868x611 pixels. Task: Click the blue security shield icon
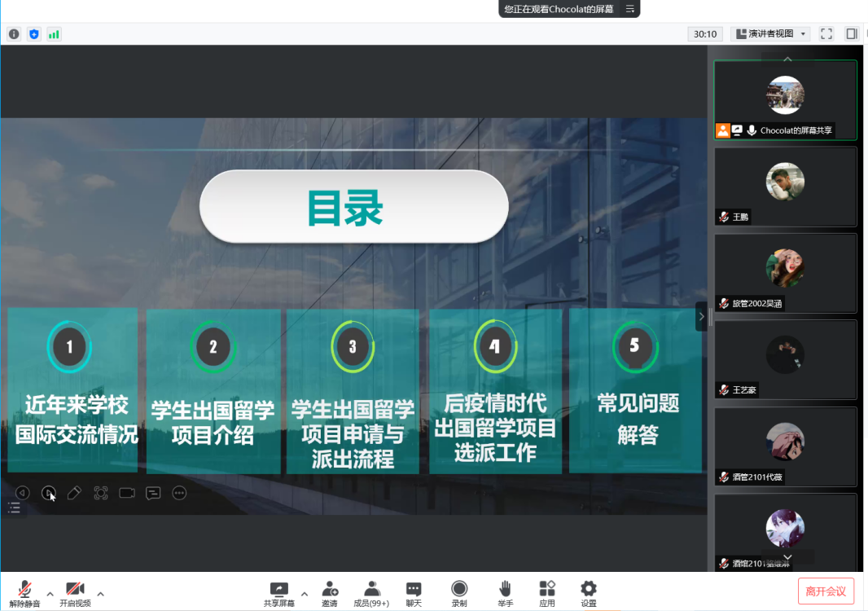33,34
